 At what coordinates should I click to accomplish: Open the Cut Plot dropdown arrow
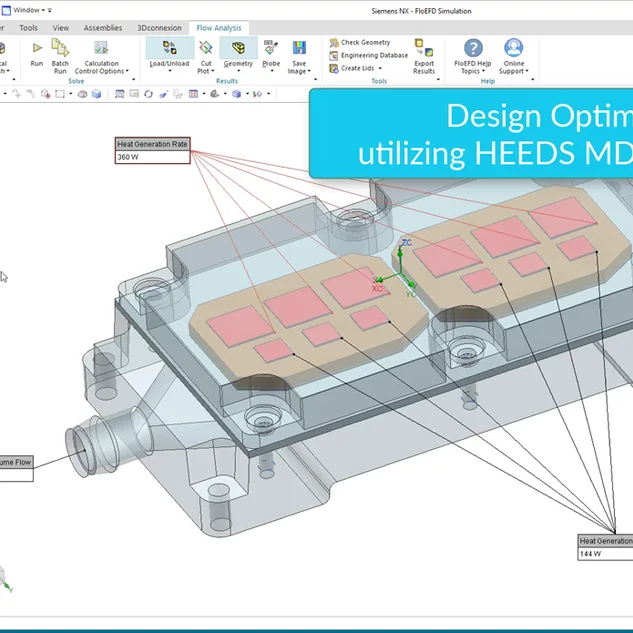point(213,71)
